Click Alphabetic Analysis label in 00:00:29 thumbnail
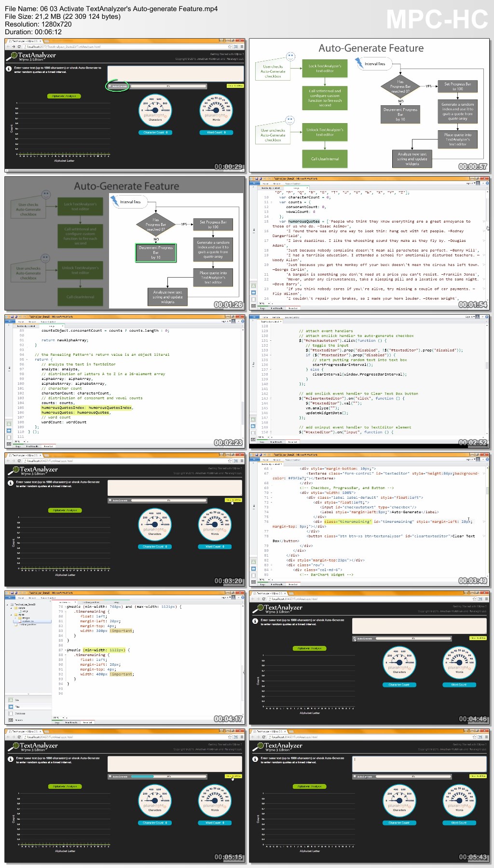 point(64,96)
